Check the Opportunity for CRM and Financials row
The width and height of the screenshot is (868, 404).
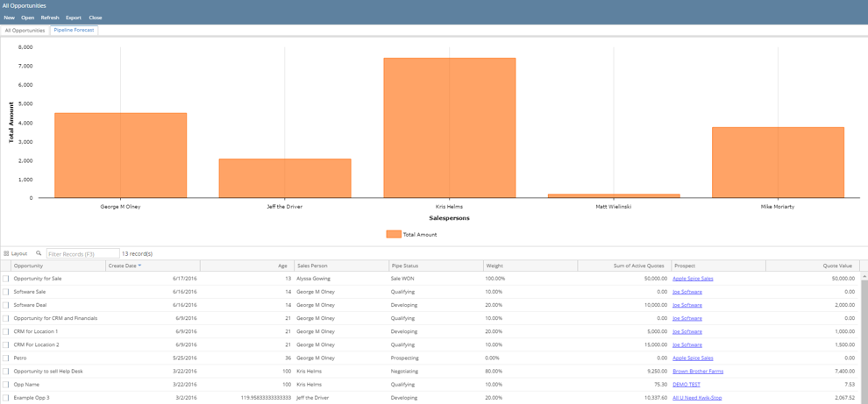tap(5, 318)
